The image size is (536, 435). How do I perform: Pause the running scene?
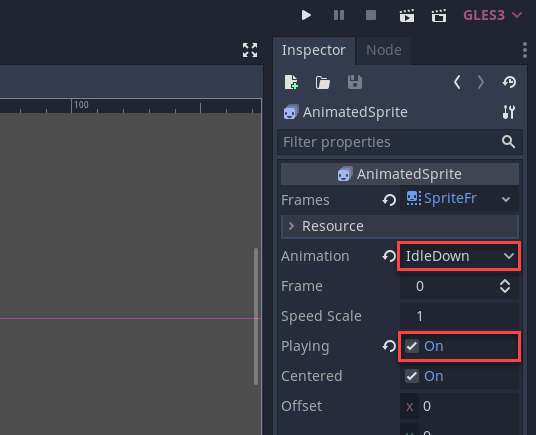point(339,15)
